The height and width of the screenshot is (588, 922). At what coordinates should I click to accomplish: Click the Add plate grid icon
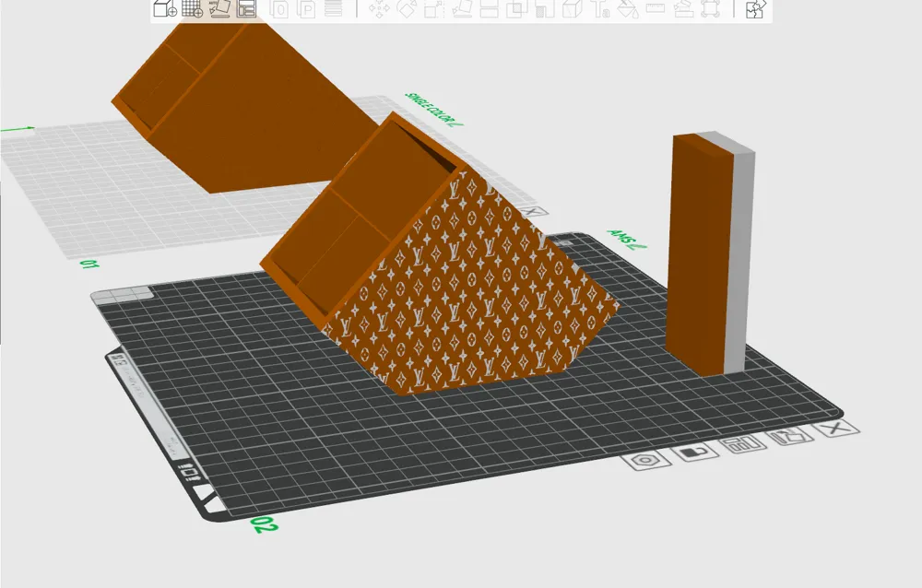tap(193, 8)
